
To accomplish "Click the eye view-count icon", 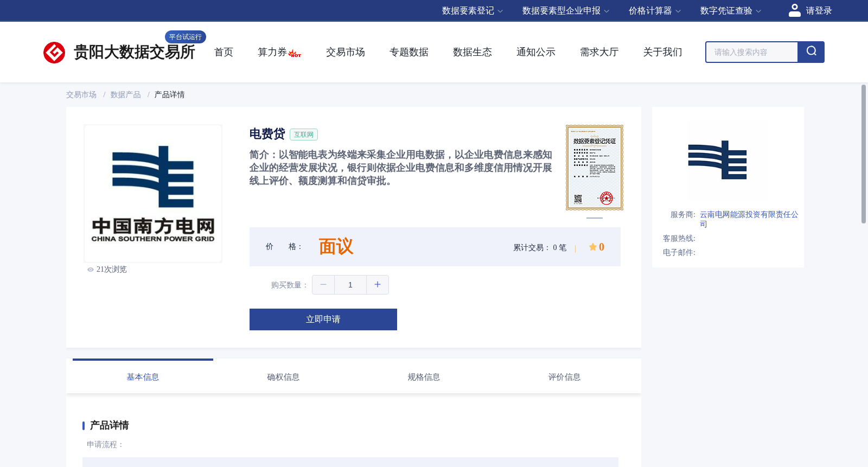I will click(x=91, y=270).
